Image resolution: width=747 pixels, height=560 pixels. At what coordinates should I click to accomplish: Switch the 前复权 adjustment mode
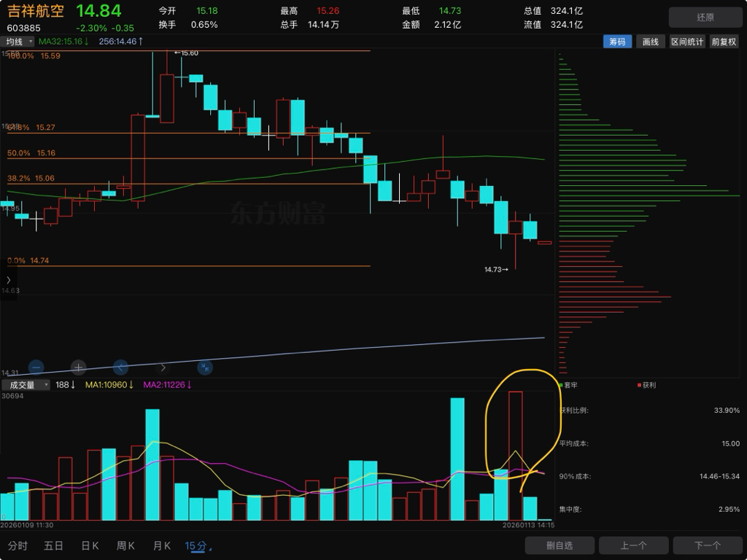[x=724, y=42]
